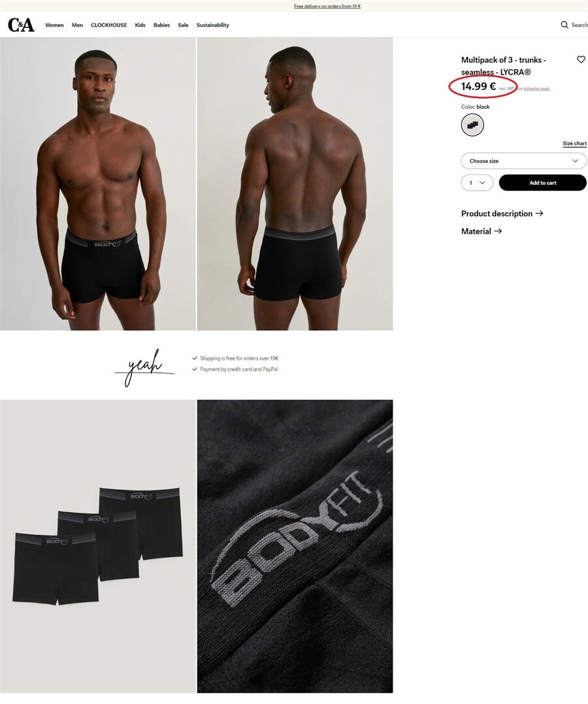Click the search magnifier icon
This screenshot has width=588, height=704.
click(x=564, y=25)
